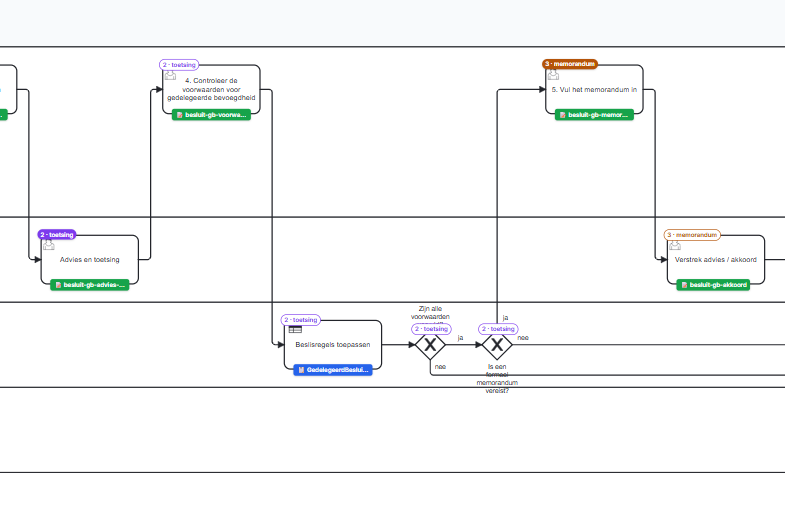Click '2 · toetsing' badge on Controleer de voorwaarden task
This screenshot has height=509, width=785.
(179, 65)
